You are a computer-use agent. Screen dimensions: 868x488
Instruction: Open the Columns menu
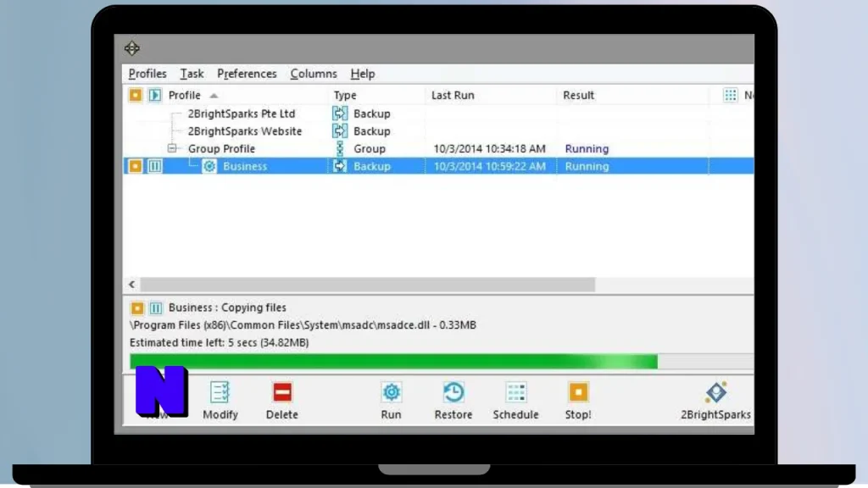314,74
